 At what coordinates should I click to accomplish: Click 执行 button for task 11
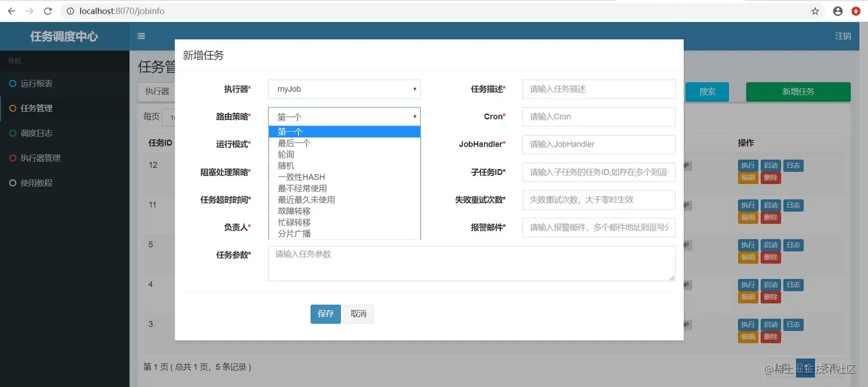click(x=748, y=205)
